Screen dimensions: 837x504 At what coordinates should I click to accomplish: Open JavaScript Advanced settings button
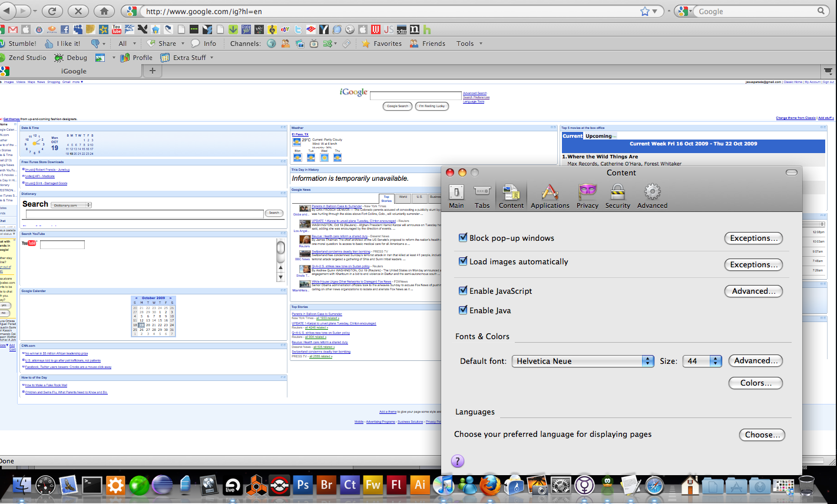click(753, 291)
